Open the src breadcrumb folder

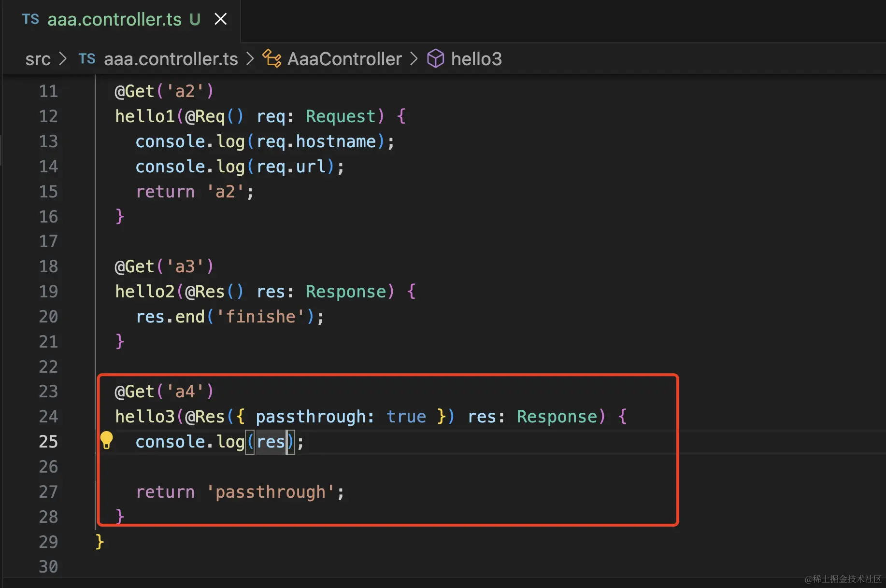pyautogui.click(x=38, y=59)
